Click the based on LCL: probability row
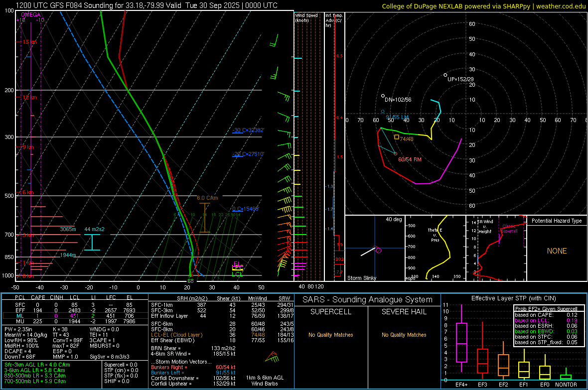The image size is (588, 390). 546,320
